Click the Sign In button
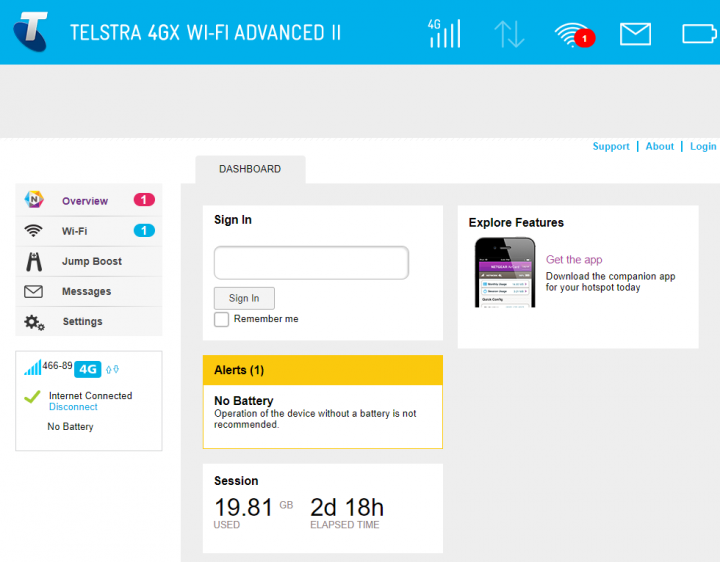This screenshot has width=720, height=562. click(244, 298)
